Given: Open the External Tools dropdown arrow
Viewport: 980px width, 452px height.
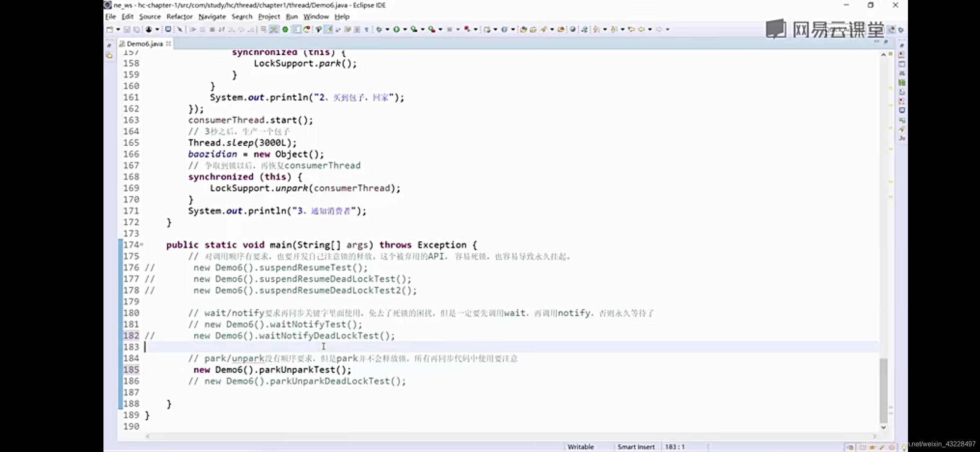Looking at the screenshot, I should point(440,29).
